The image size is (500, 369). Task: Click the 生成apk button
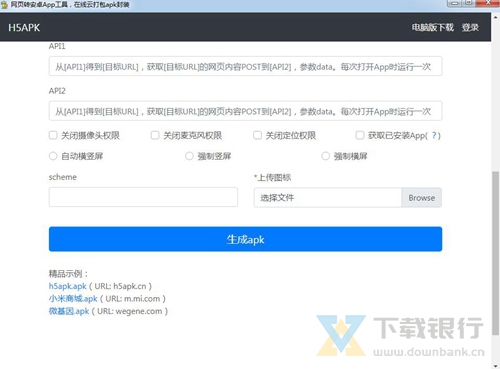pos(245,239)
